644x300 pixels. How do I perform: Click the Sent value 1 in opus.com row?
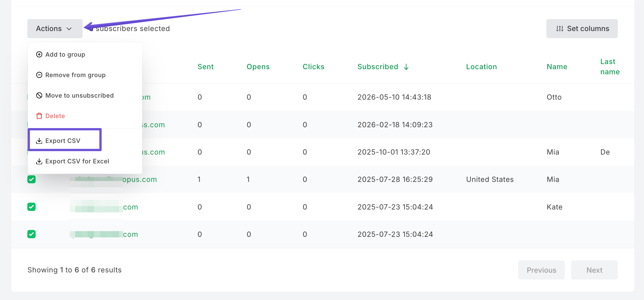coord(199,179)
